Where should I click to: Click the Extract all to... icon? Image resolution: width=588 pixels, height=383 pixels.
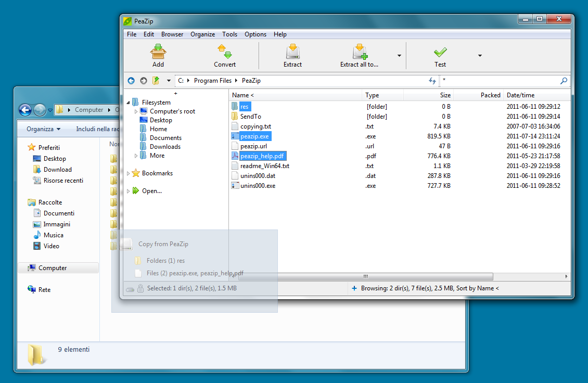(360, 52)
